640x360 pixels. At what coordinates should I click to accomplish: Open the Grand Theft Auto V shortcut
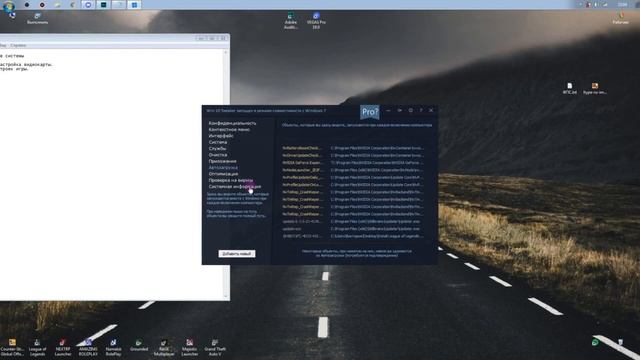click(215, 348)
